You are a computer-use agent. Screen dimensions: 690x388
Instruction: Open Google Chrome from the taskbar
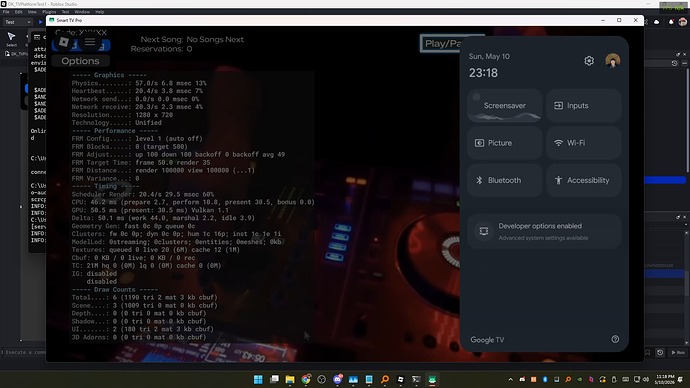[306, 379]
